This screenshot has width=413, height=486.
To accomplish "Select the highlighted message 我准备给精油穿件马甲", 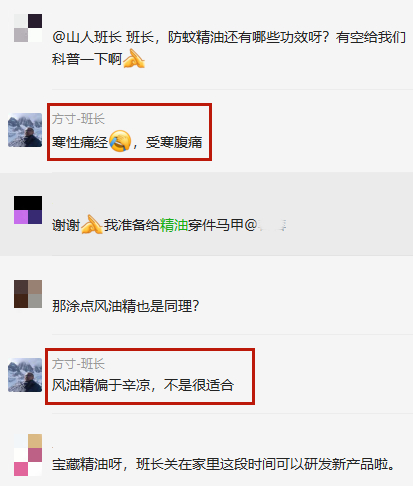I will (169, 225).
